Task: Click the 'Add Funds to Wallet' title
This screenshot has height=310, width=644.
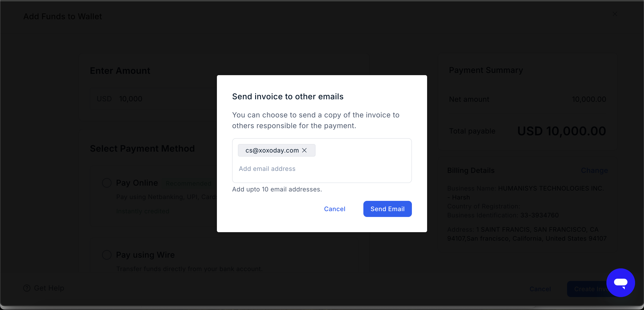Action: pyautogui.click(x=63, y=17)
